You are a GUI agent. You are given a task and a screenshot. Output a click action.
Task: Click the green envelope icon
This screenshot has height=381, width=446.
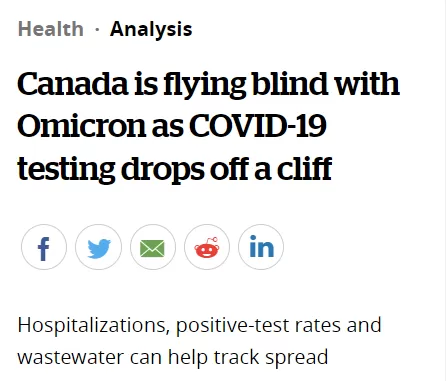tap(153, 247)
